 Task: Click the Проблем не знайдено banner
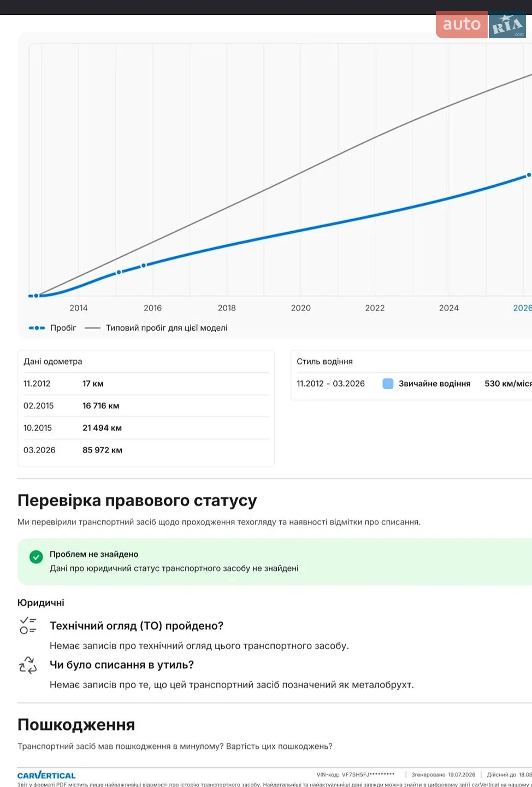(275, 561)
